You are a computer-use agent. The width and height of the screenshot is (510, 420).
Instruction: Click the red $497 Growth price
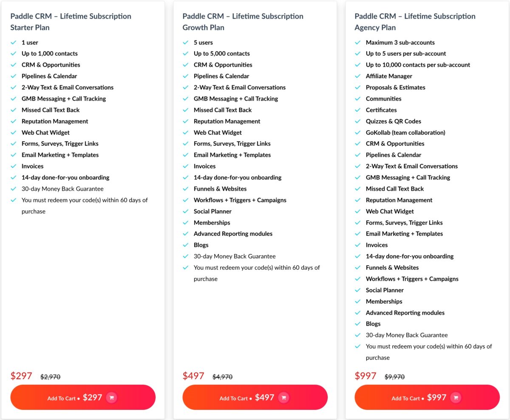pos(193,376)
